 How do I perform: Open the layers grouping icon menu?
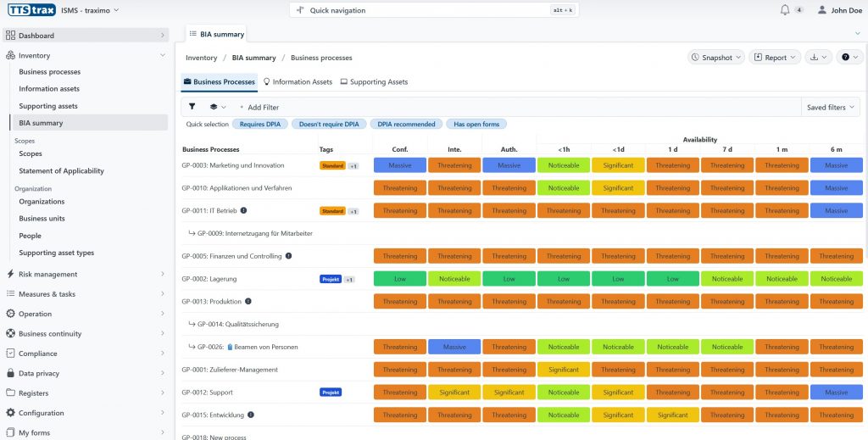217,107
